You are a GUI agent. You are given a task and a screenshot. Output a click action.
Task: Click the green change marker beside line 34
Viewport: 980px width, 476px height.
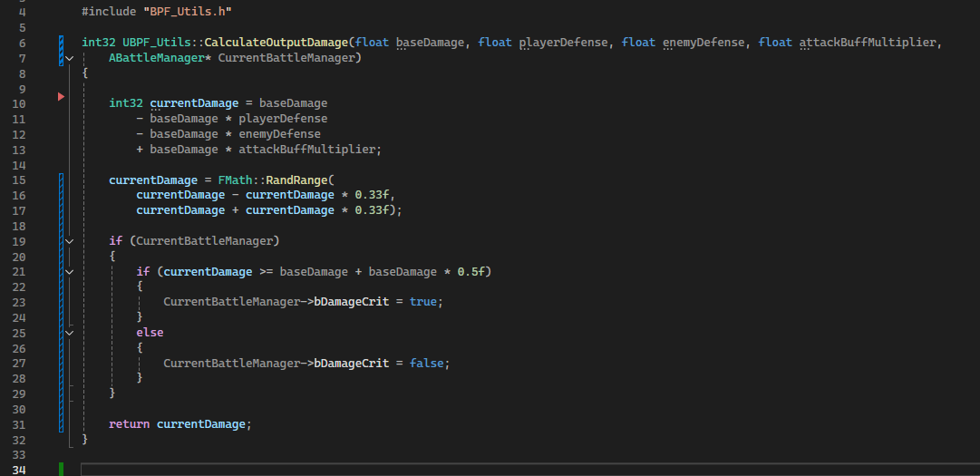[x=62, y=469]
